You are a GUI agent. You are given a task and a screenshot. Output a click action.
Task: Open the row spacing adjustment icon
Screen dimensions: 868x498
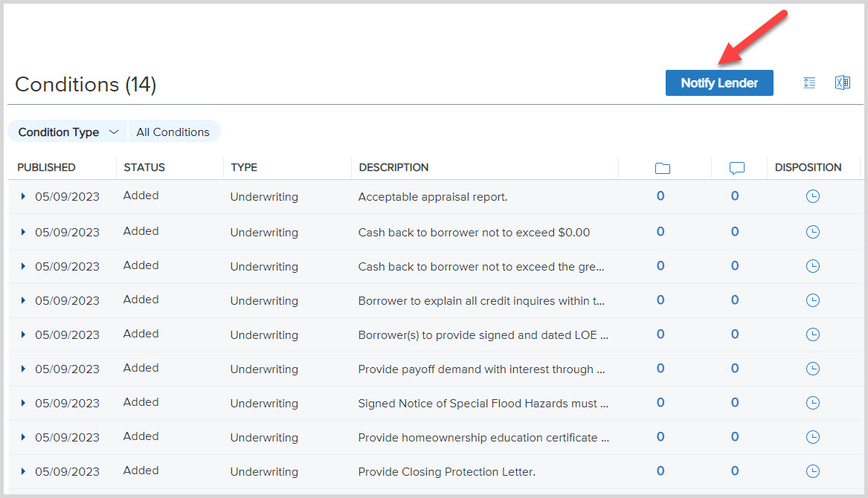(x=809, y=83)
